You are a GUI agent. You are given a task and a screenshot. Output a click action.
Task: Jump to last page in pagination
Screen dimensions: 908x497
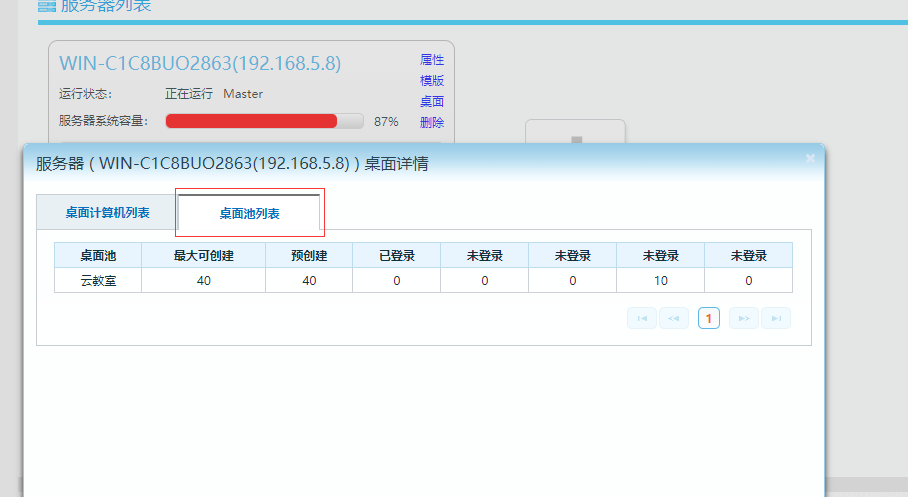(775, 318)
